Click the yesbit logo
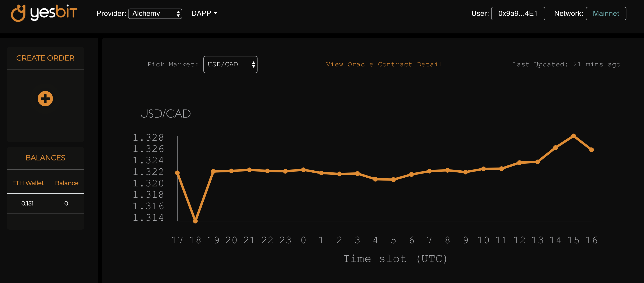Image resolution: width=644 pixels, height=283 pixels. [x=44, y=13]
